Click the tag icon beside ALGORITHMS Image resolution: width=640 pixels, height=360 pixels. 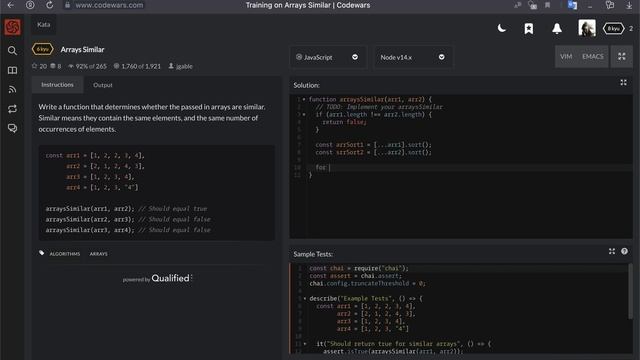(x=42, y=253)
